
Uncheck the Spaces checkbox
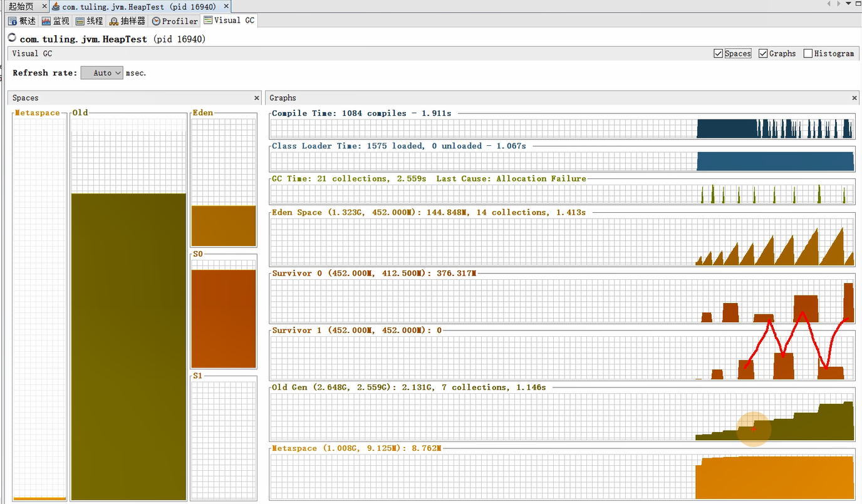coord(719,53)
